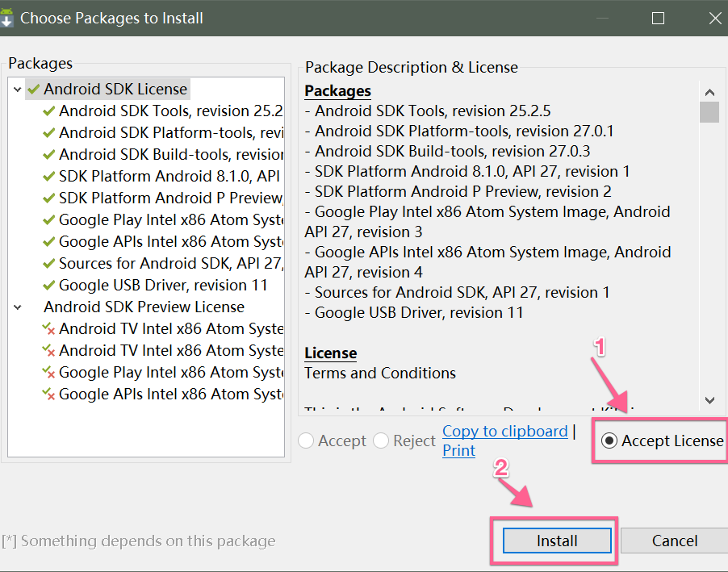Click the license scrollbar down arrow

(x=709, y=400)
